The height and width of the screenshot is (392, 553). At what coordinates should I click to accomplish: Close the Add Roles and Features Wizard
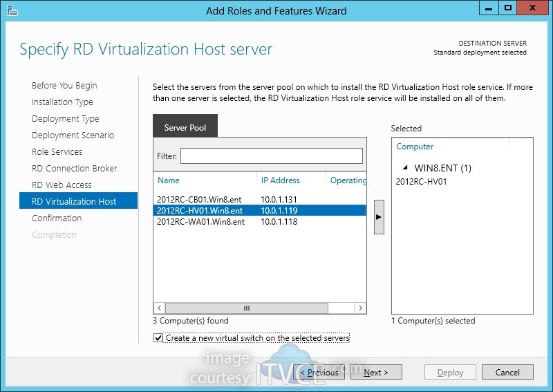pos(532,8)
